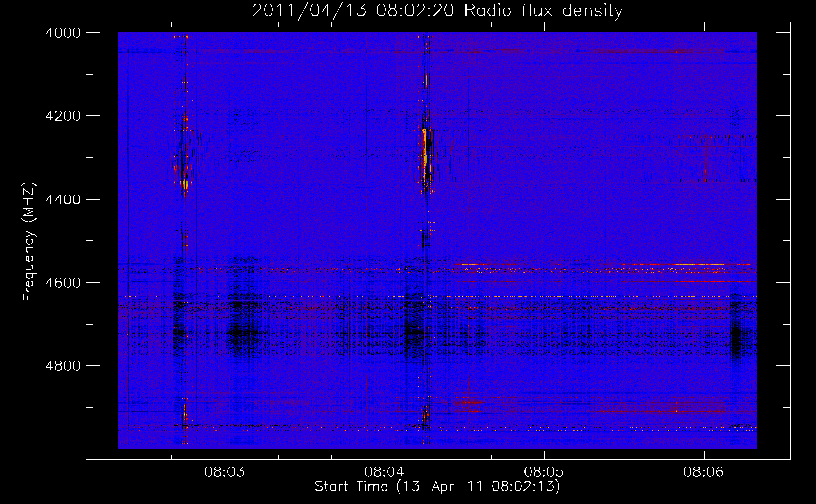This screenshot has width=816, height=504.
Task: Click the 'Start Time (13-Apr-11 08:02:13)' axis label
Action: 437,487
